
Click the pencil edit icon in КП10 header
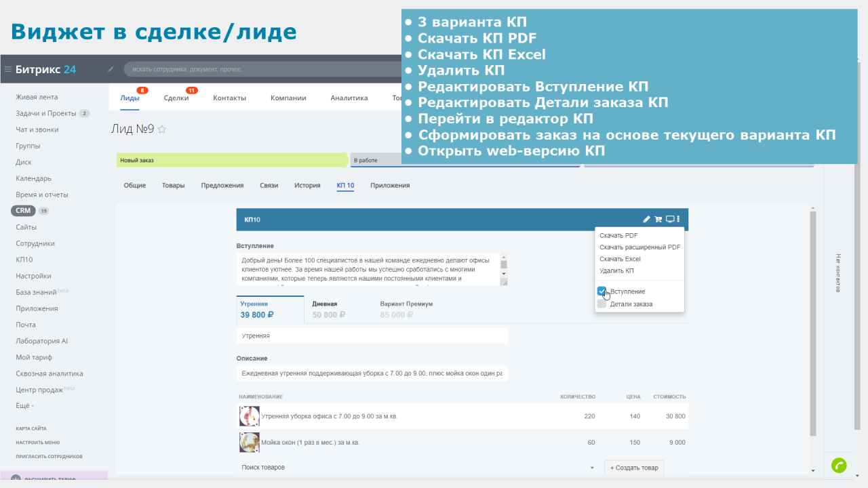[x=647, y=220]
